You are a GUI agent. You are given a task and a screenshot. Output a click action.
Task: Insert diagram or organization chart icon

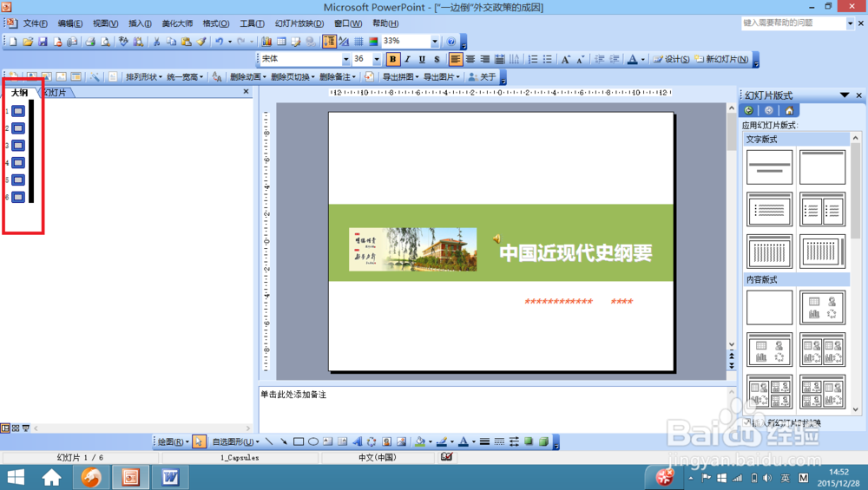tap(372, 441)
